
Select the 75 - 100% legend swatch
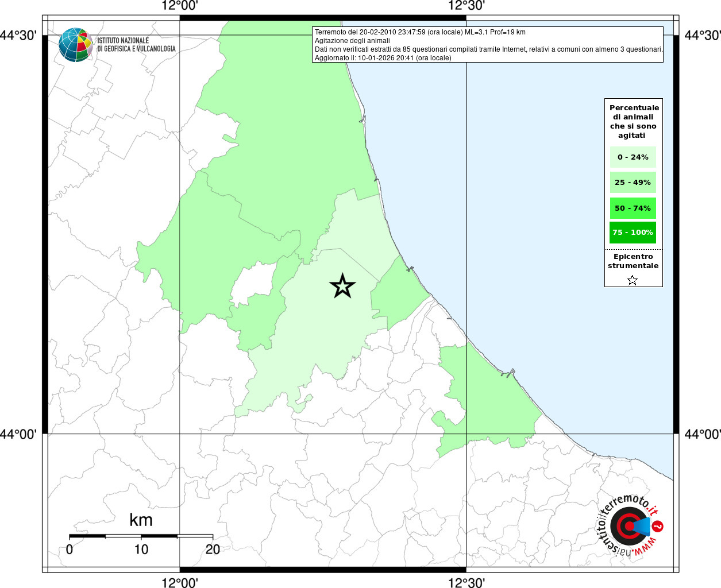(633, 233)
